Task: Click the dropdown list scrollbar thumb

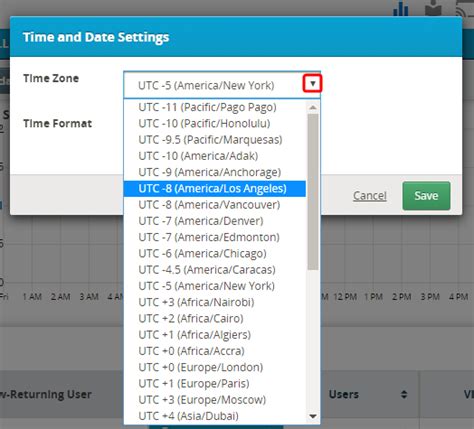Action: pyautogui.click(x=313, y=192)
